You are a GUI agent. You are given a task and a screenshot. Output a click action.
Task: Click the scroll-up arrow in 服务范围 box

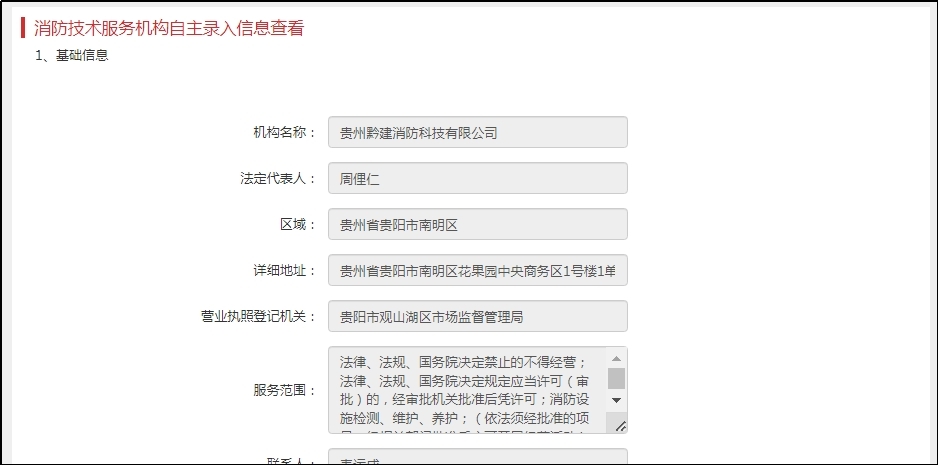point(616,357)
